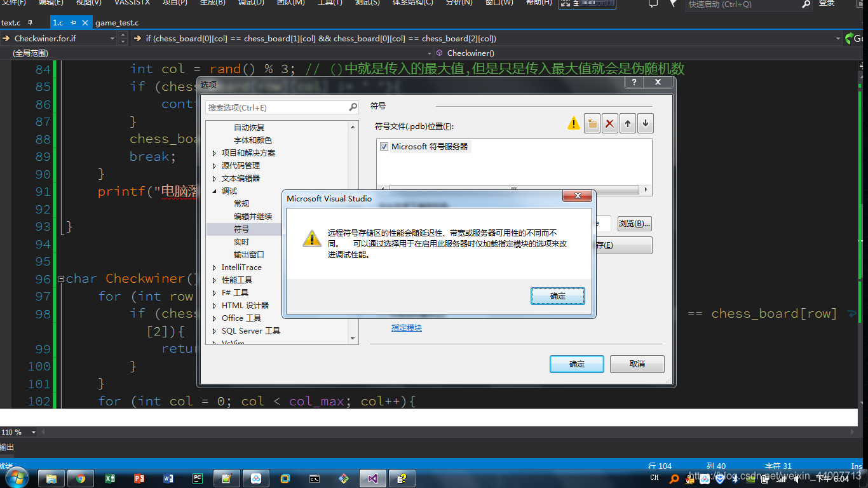Select 实时 under the 调试 node

pos(241,242)
